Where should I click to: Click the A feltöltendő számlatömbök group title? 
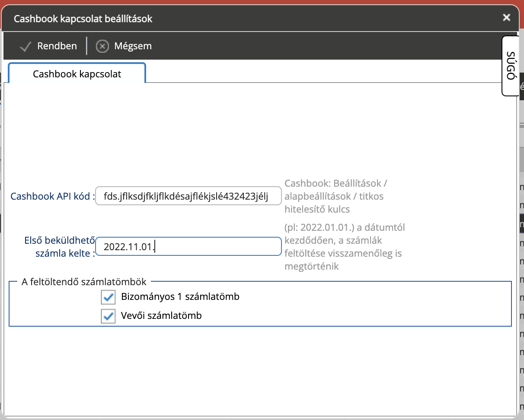click(84, 282)
